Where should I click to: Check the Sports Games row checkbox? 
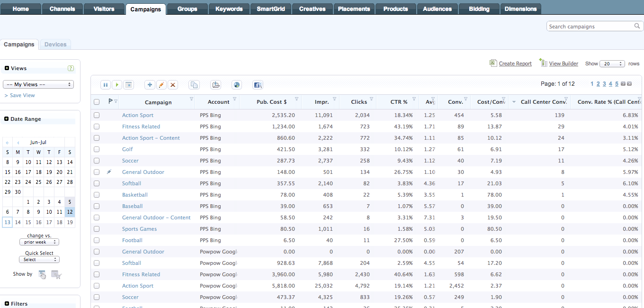point(97,229)
